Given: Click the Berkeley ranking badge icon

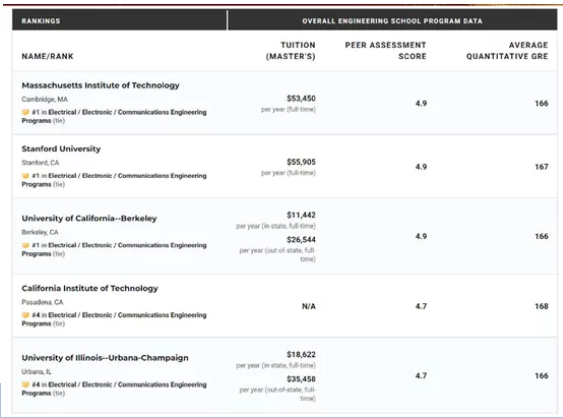Looking at the screenshot, I should 25,245.
